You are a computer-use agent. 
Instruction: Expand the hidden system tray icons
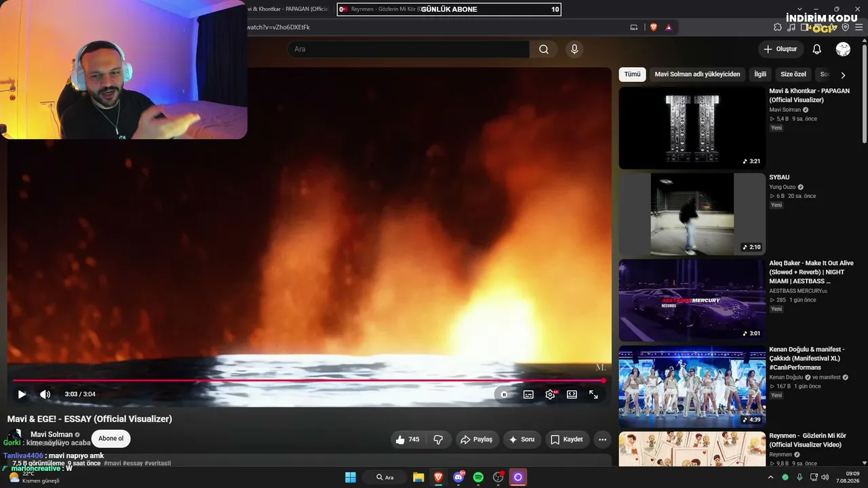[770, 477]
